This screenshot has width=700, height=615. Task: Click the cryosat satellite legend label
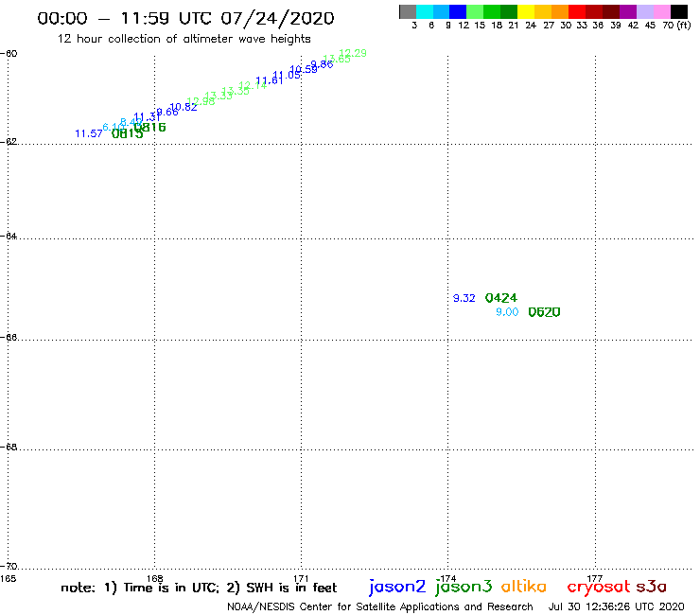(x=599, y=587)
